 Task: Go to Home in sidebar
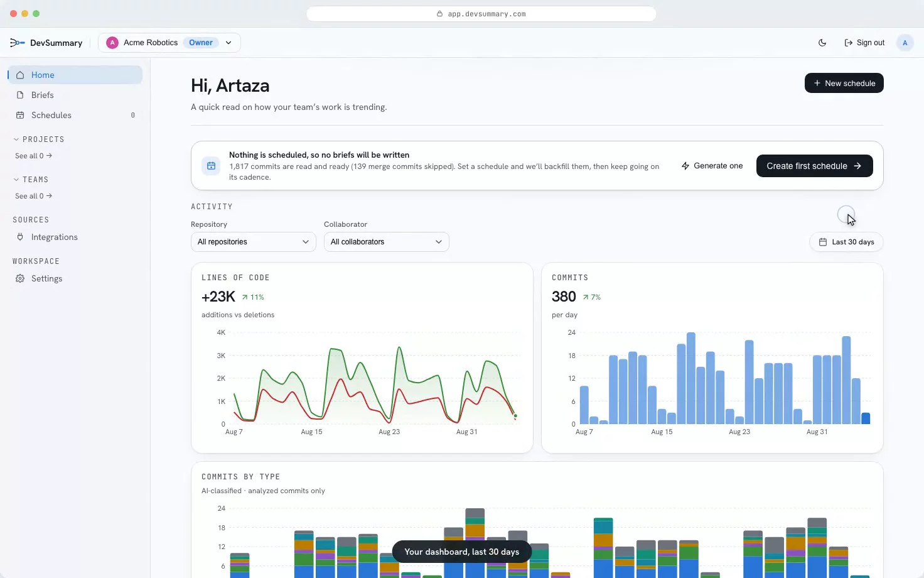(75, 75)
